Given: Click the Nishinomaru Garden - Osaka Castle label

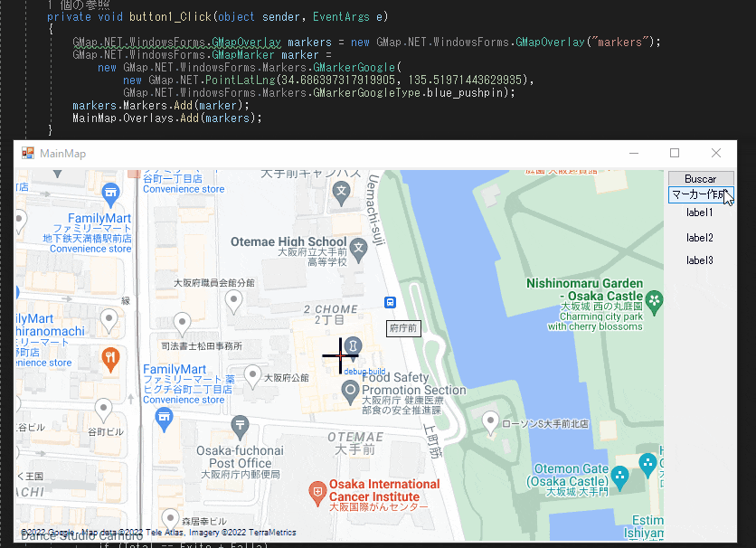Looking at the screenshot, I should coord(584,289).
